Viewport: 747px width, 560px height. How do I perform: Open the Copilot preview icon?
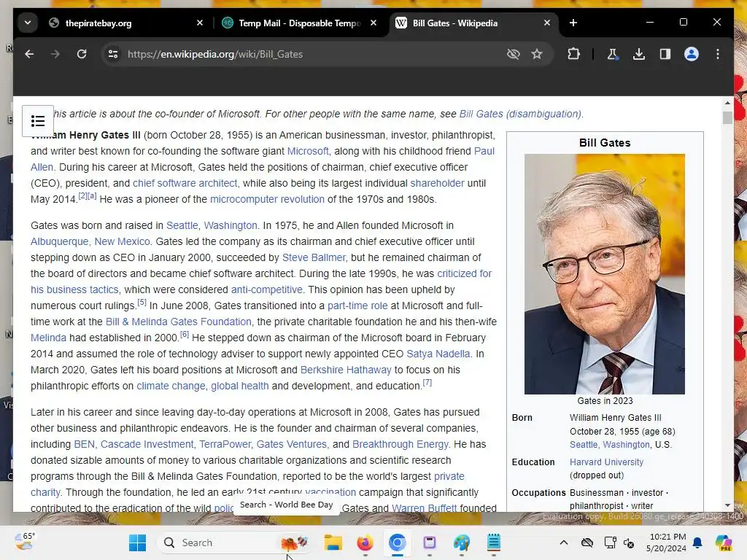click(x=723, y=542)
